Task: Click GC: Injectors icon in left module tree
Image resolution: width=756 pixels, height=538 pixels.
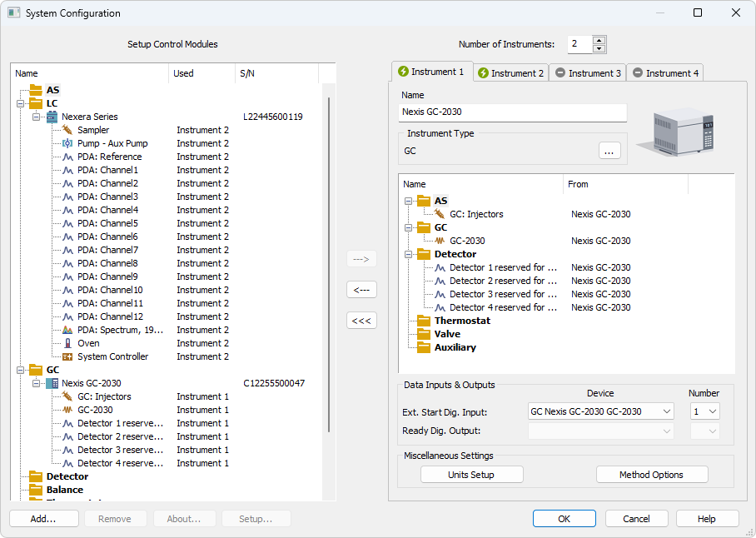Action: 67,396
